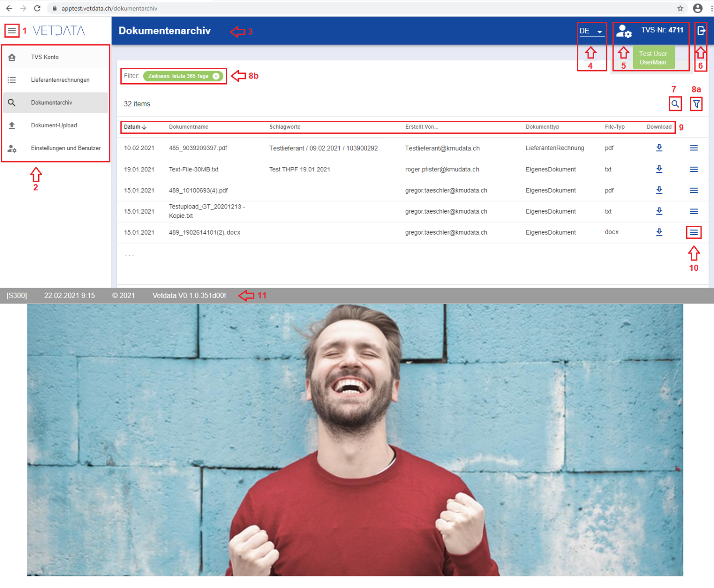Remove the Zeitraum letzte 365 Tage filter

(x=216, y=76)
